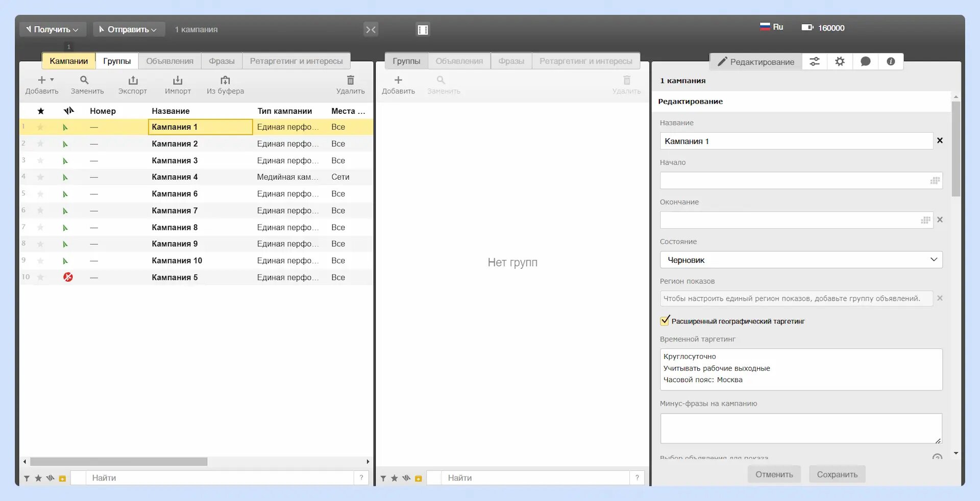Open calendar picker for Начало date
Viewport: 980px width, 501px height.
coord(935,181)
